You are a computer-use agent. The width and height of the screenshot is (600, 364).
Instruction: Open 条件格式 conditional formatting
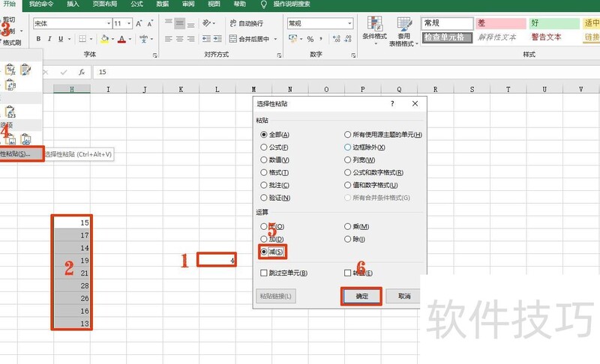click(x=374, y=31)
